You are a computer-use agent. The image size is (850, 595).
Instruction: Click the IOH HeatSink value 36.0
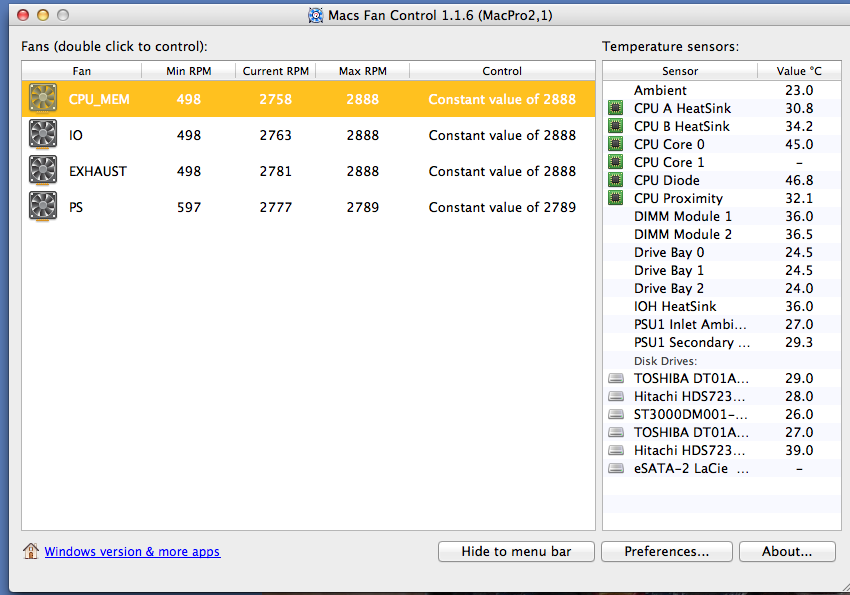[x=799, y=306]
